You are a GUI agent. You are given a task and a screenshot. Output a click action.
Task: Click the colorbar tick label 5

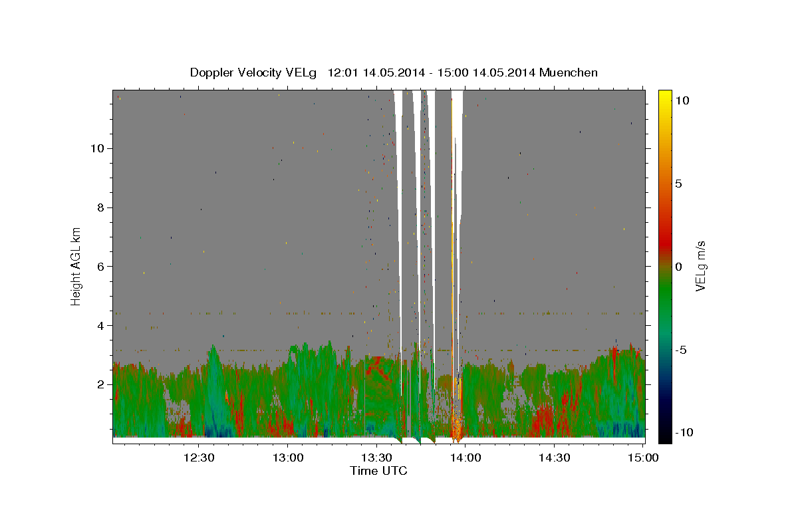(x=678, y=184)
